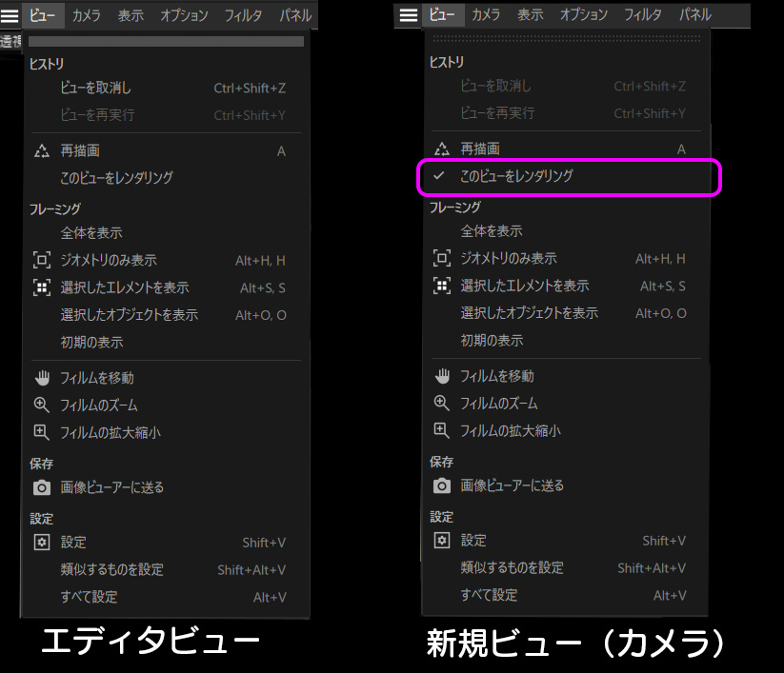Choose 全体を表示 in the 新規ビュー menu
The height and width of the screenshot is (673, 784).
pyautogui.click(x=492, y=231)
